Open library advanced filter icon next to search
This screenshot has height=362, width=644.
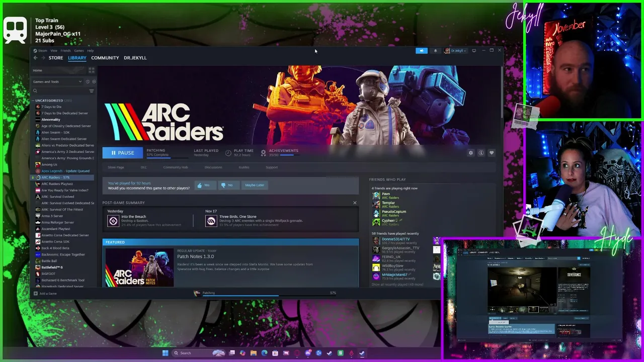click(x=91, y=91)
